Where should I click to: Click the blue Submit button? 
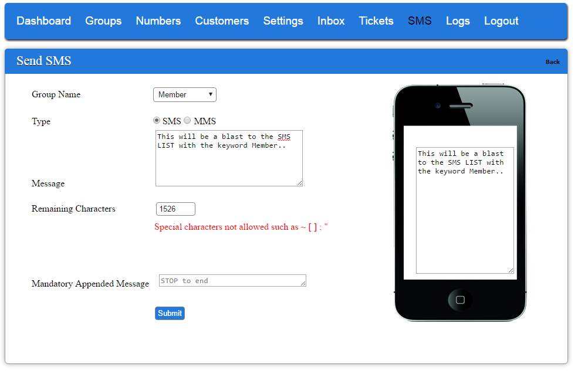click(x=170, y=313)
